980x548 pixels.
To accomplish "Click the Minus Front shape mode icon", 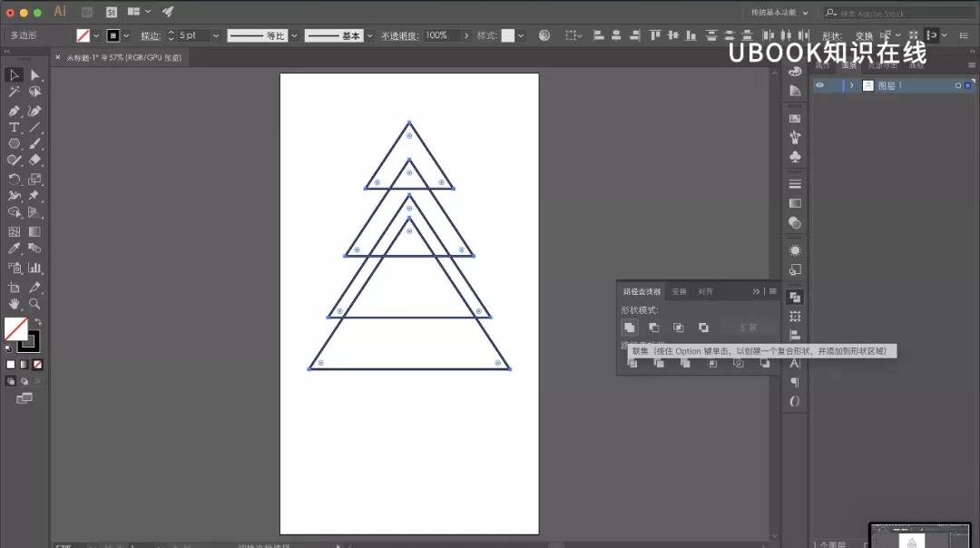I will tap(653, 328).
